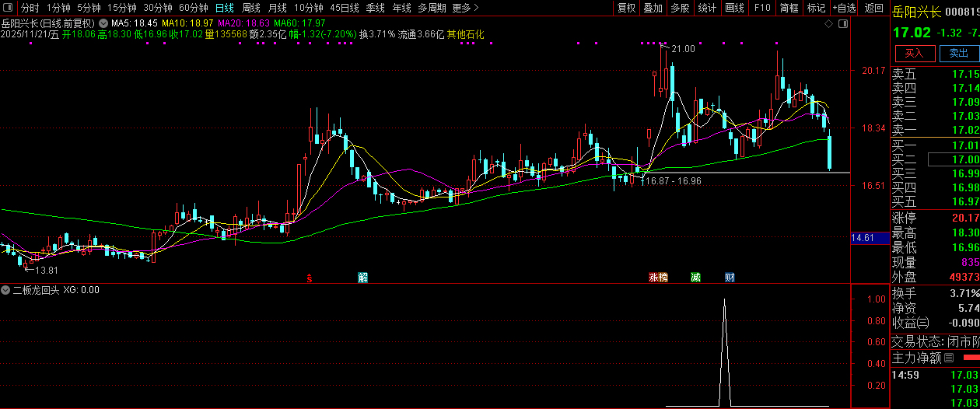
Task: Switch to 分时 intraday view
Action: point(30,8)
